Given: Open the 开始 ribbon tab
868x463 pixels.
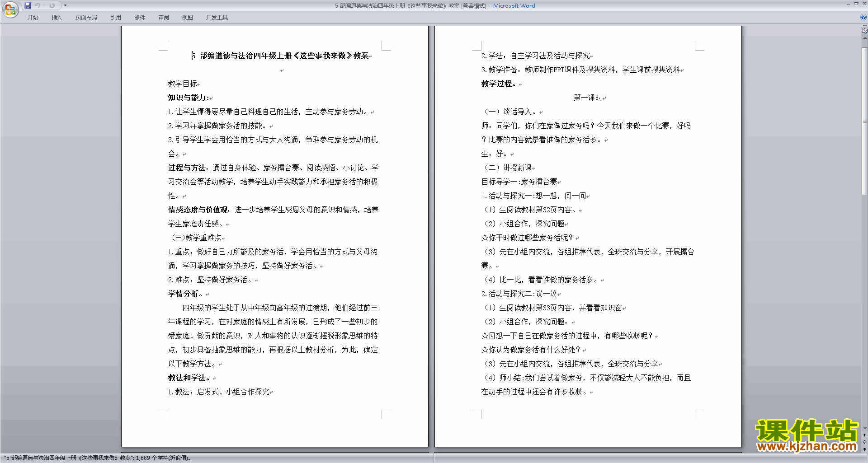Looking at the screenshot, I should [x=33, y=18].
